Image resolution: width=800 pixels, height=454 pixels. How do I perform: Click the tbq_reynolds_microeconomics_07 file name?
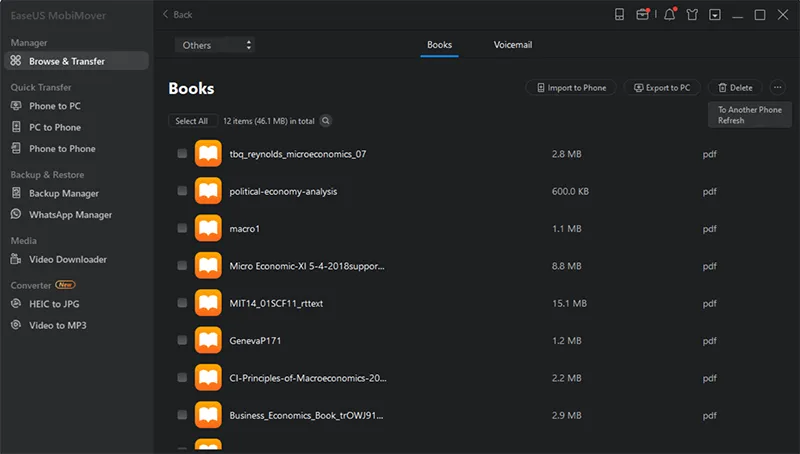pyautogui.click(x=297, y=154)
